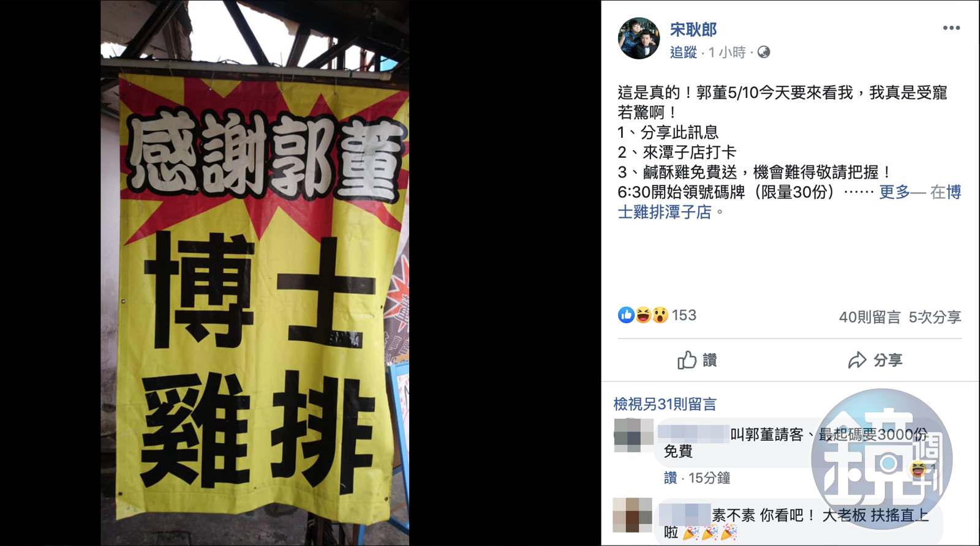The image size is (980, 546).
Task: Open the yellow 博士雞排 banner photo
Action: (x=255, y=273)
